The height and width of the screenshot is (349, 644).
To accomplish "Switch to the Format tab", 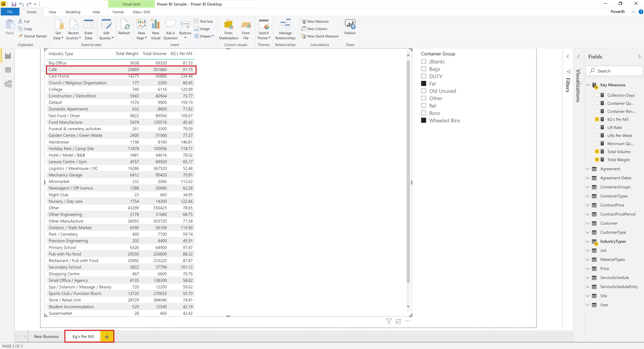I will pyautogui.click(x=118, y=12).
